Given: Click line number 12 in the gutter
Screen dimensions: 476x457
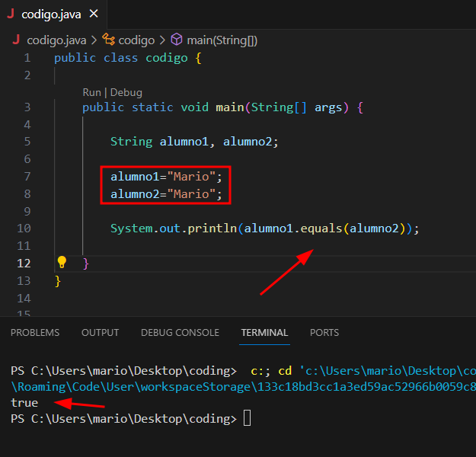Looking at the screenshot, I should (24, 264).
